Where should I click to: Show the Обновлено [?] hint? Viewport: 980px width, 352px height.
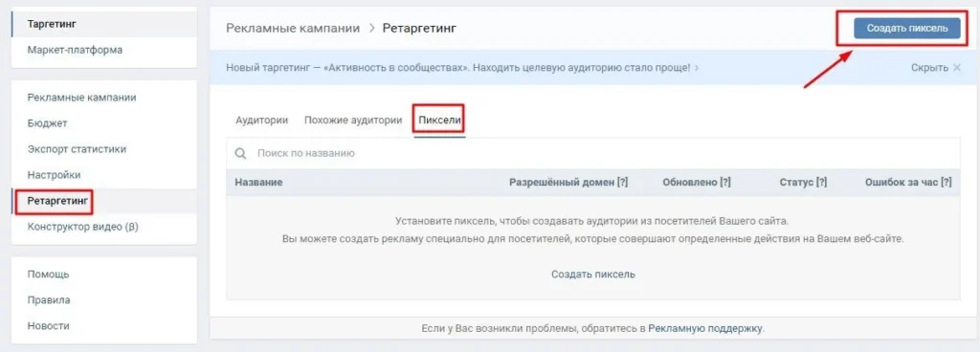click(x=725, y=183)
